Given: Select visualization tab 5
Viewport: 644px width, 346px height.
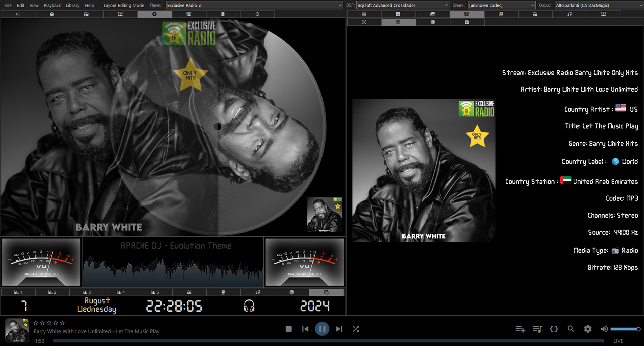Looking at the screenshot, I should coord(154,292).
